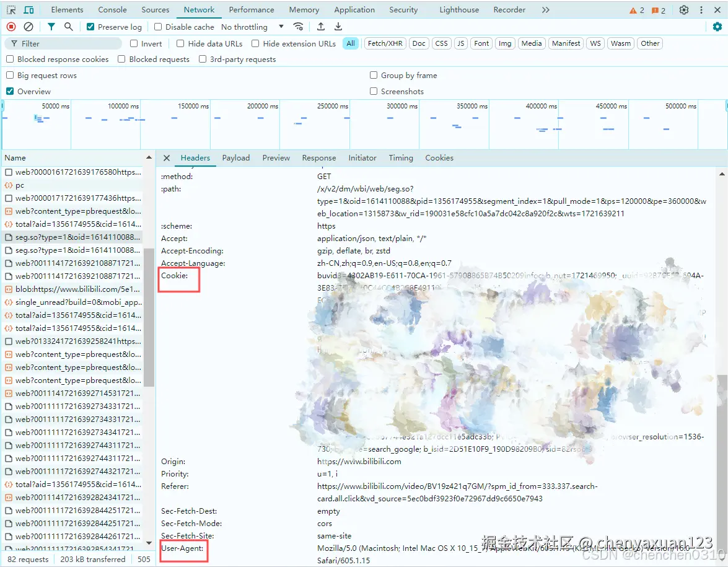Import HAR file upload icon

(x=320, y=27)
